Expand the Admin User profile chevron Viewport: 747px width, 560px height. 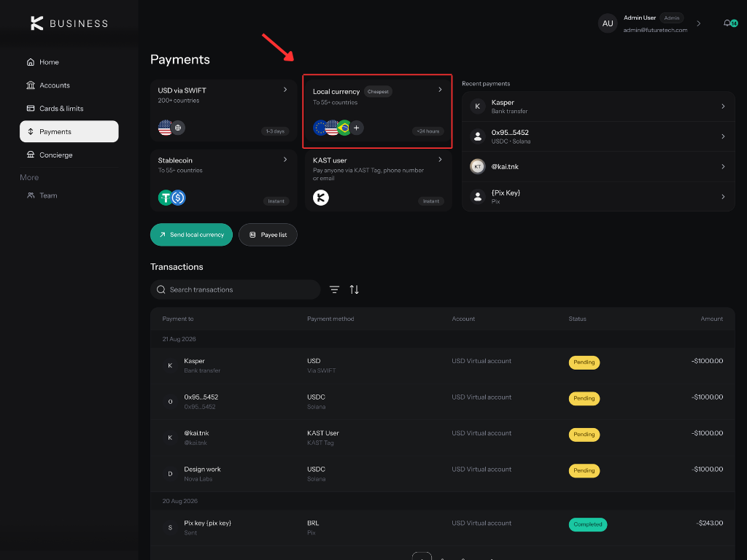[698, 23]
